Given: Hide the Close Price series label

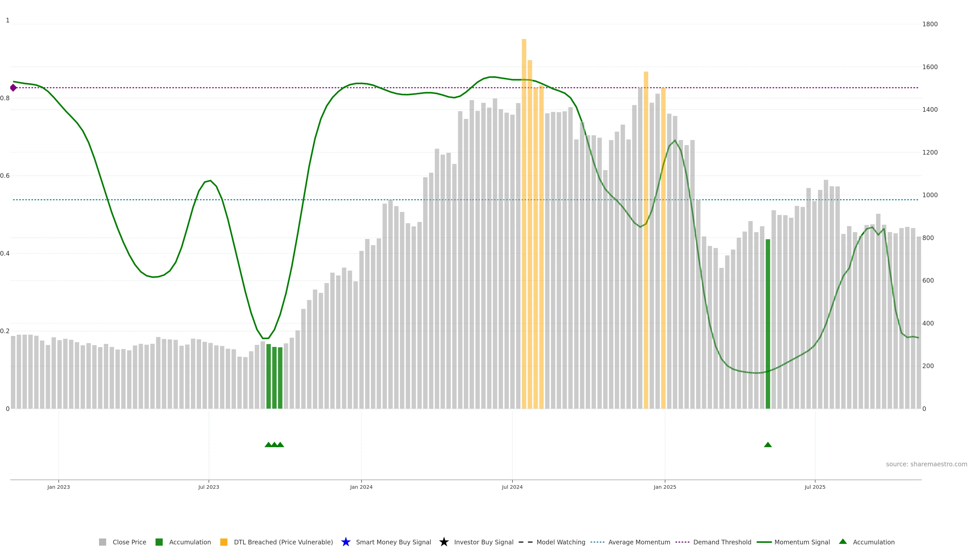Looking at the screenshot, I should coord(129,542).
